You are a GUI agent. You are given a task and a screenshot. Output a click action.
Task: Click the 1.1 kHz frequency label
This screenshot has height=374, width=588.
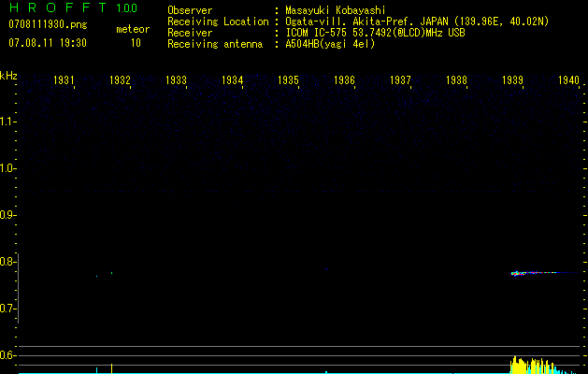point(7,122)
